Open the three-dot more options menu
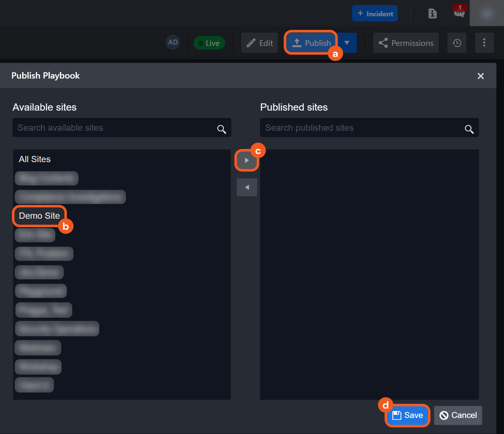 pos(484,43)
